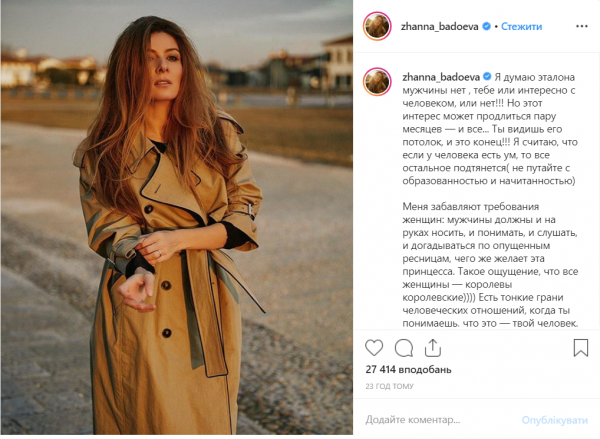Click the paragraph starting Меня забавляют требования
The image size is (600, 439).
[490, 265]
